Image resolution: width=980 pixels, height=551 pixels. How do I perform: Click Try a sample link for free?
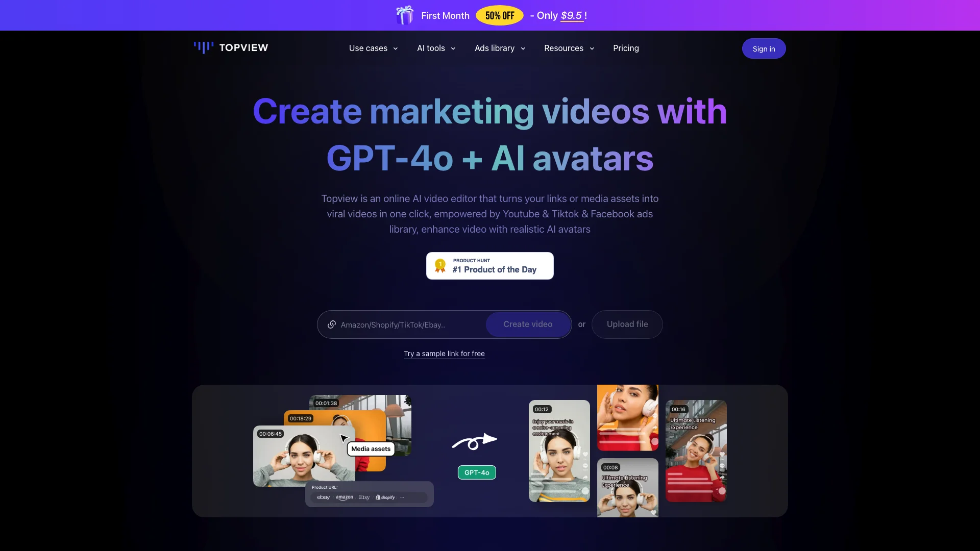coord(444,353)
